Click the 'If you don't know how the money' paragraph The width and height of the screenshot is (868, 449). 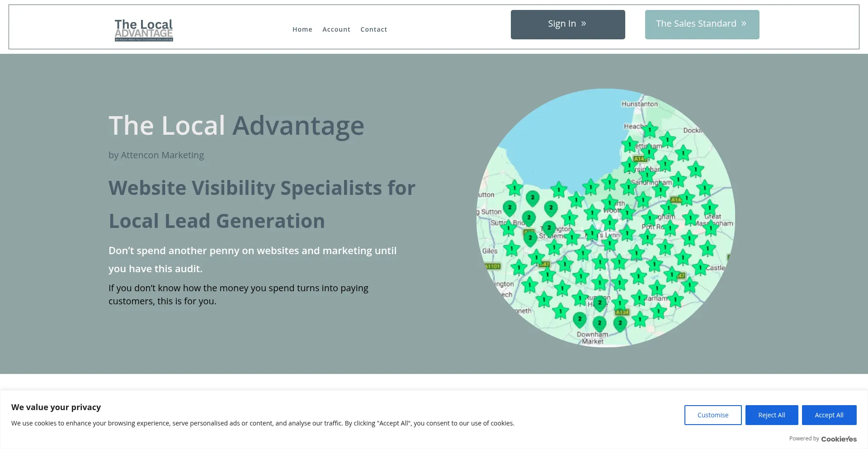(239, 294)
